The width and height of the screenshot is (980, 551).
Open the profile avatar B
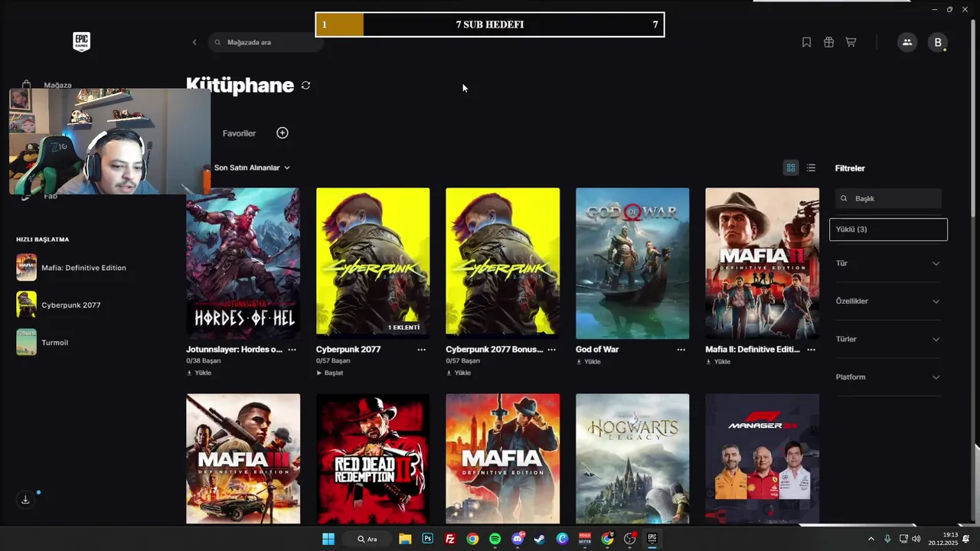tap(938, 43)
